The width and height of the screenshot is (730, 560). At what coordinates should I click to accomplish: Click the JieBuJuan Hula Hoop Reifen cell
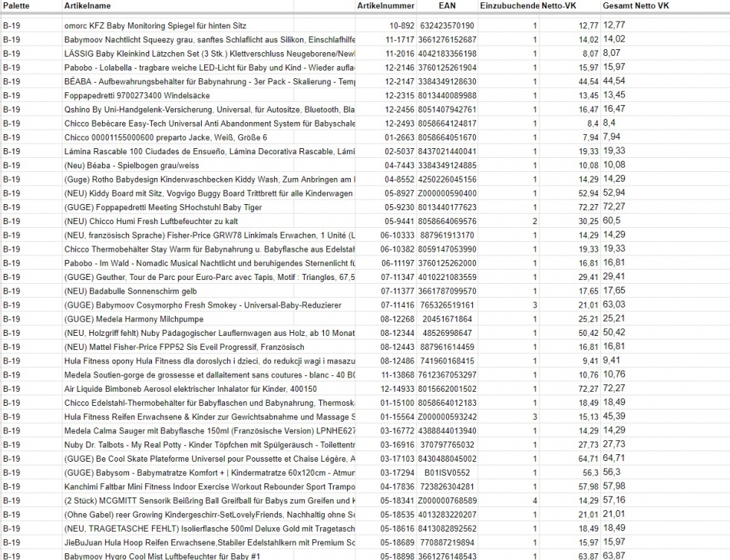pos(209,542)
